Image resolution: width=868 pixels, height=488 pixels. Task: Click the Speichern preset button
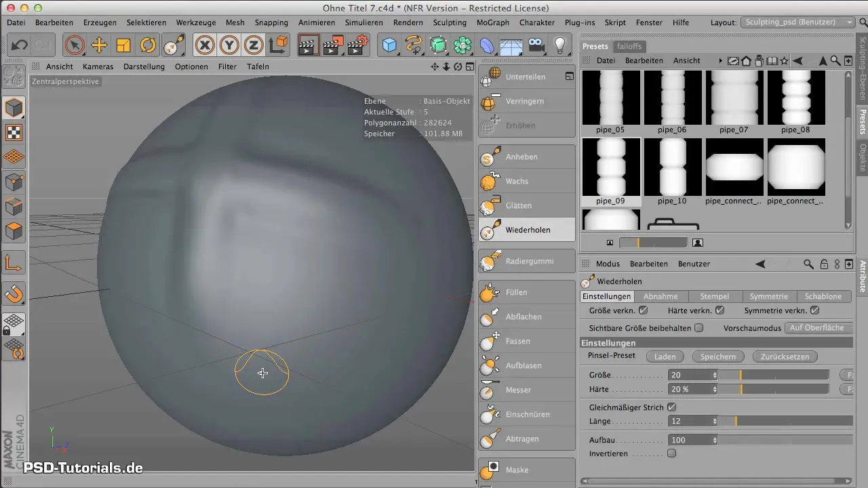[x=718, y=357]
